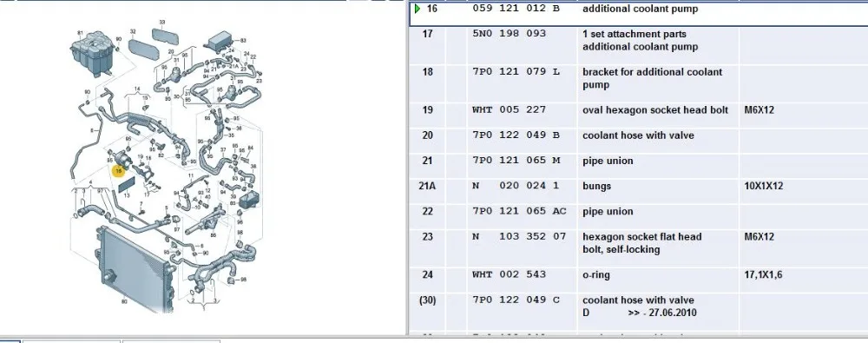Select part number N 103 352 07
The width and height of the screenshot is (868, 343).
[519, 237]
